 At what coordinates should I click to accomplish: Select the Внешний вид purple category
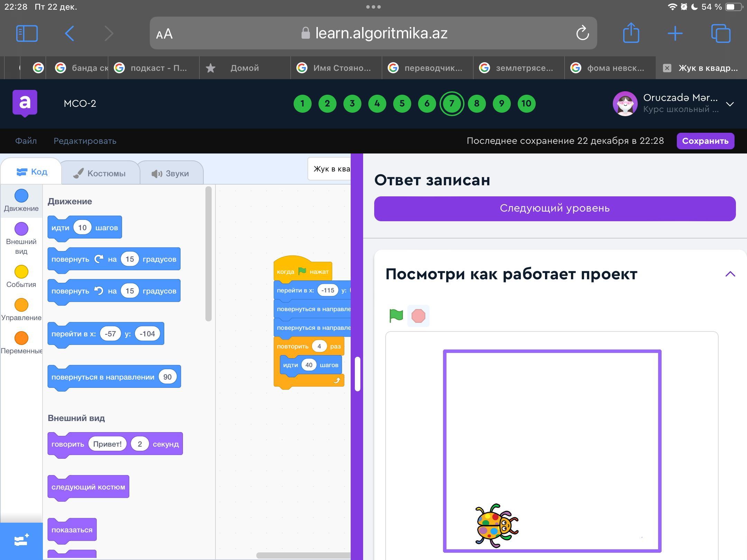click(x=21, y=238)
